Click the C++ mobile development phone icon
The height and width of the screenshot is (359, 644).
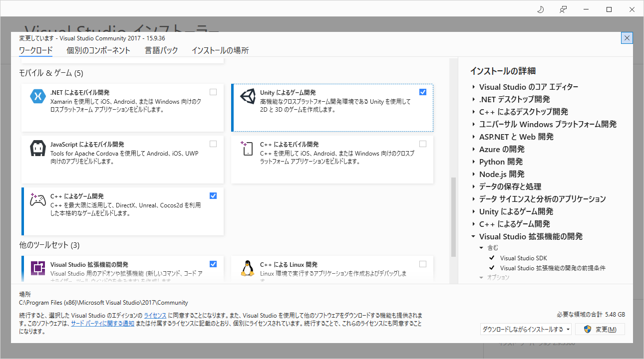point(248,149)
